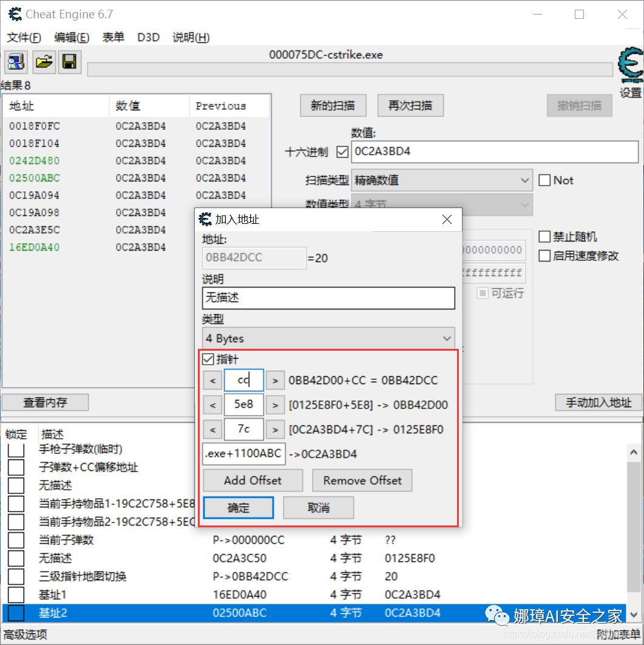Decrease the cc offset with left arrow
Viewport: 644px width, 645px height.
coord(213,380)
